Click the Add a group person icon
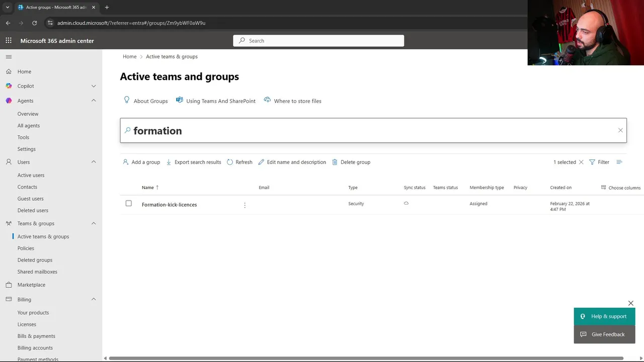Viewport: 644px width, 362px height. [125, 162]
